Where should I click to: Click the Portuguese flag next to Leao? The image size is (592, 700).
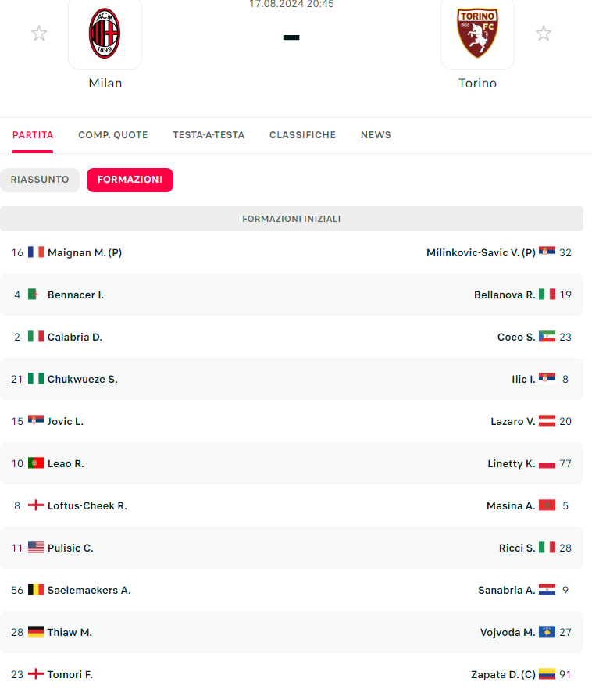(36, 463)
